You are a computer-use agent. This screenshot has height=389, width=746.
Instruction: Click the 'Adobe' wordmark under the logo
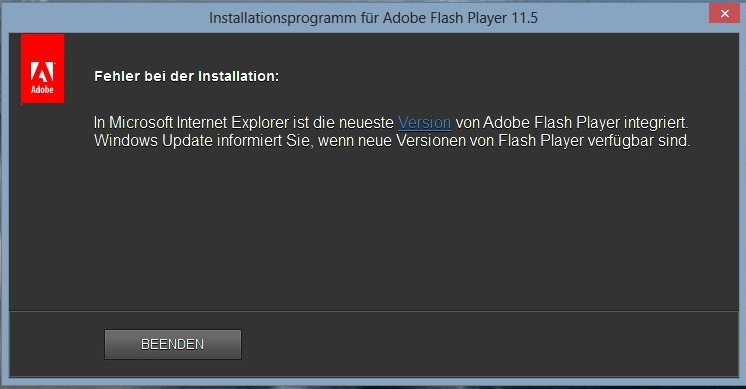[x=42, y=89]
